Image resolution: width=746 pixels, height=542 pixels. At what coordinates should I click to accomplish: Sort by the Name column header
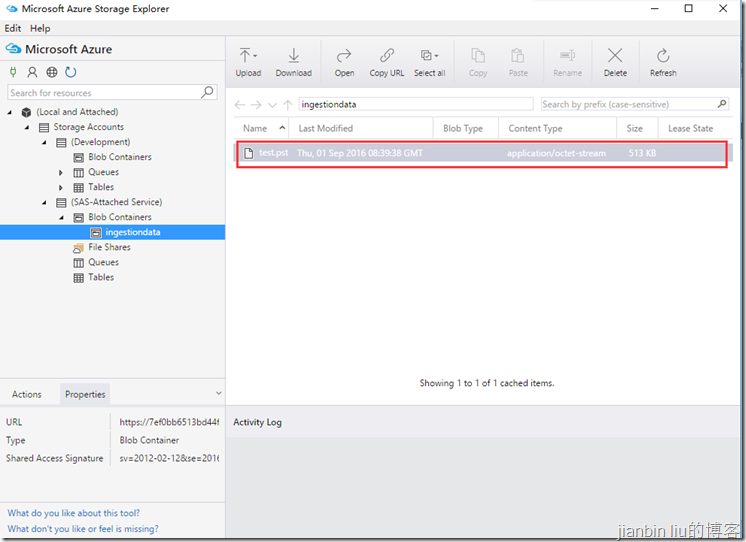click(x=263, y=128)
